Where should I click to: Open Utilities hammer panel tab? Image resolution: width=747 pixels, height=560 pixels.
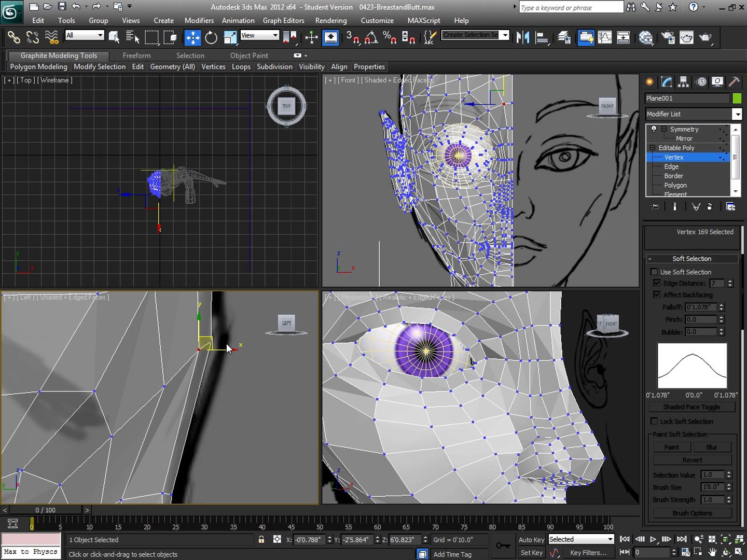[x=734, y=82]
